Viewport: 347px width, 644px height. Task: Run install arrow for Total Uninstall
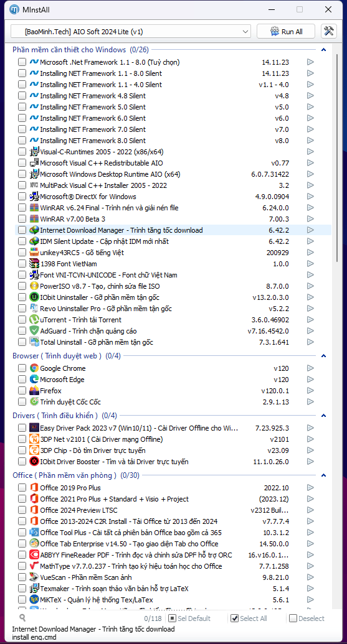[x=310, y=342]
